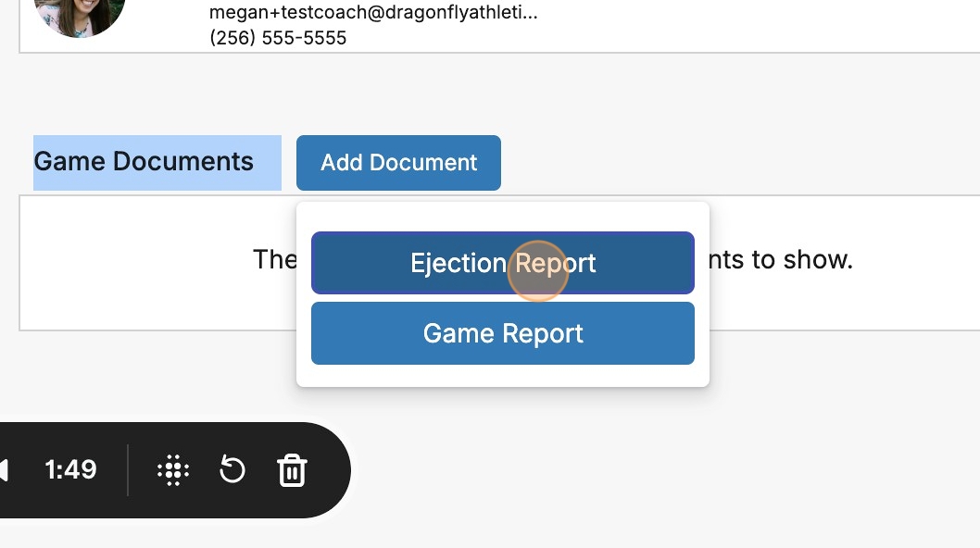The width and height of the screenshot is (980, 548).
Task: Delete the recording using the trash icon
Action: tap(292, 470)
